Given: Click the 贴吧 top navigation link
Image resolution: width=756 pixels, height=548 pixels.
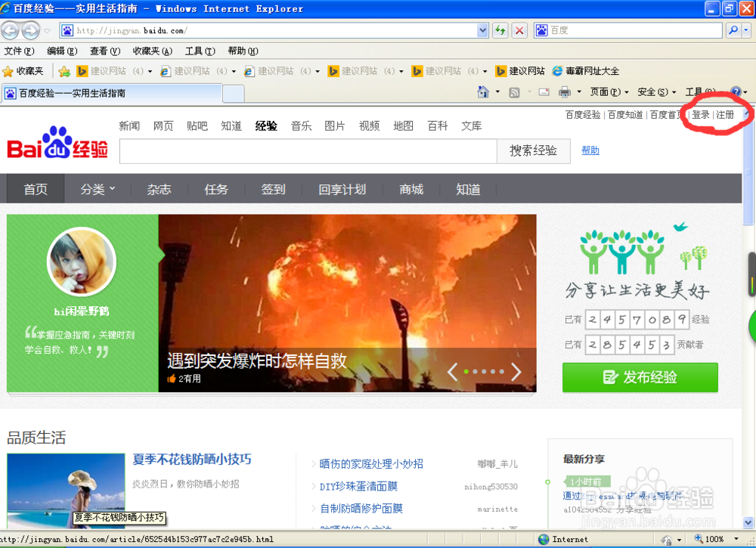Looking at the screenshot, I should point(197,126).
